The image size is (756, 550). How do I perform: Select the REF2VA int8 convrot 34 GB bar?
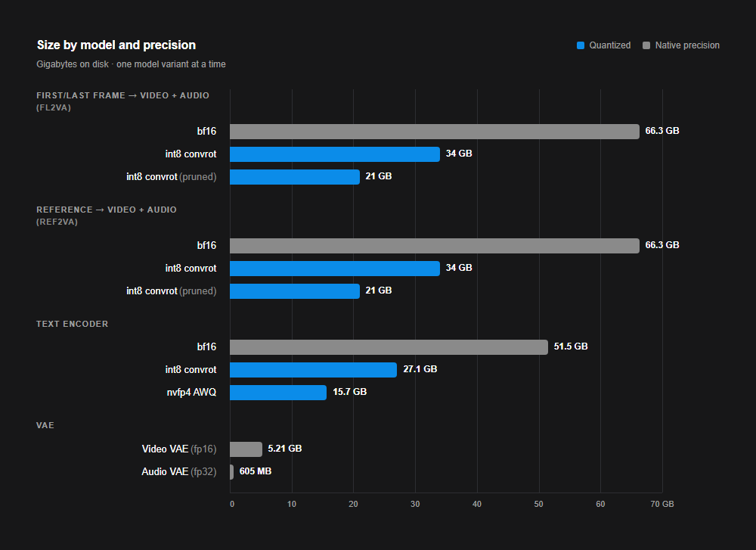335,269
